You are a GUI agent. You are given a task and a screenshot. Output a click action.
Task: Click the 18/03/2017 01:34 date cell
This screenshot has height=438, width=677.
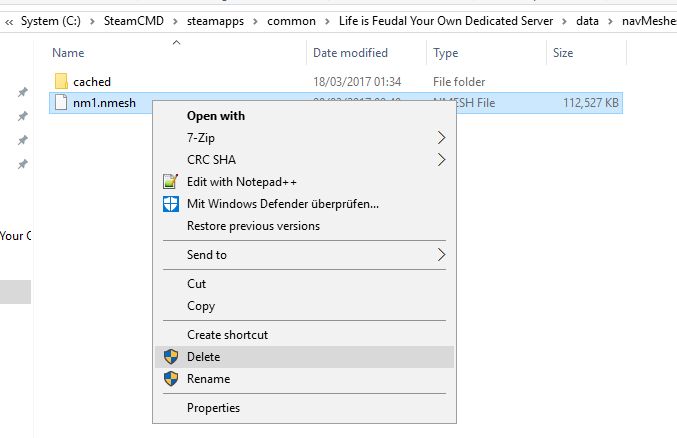(357, 82)
